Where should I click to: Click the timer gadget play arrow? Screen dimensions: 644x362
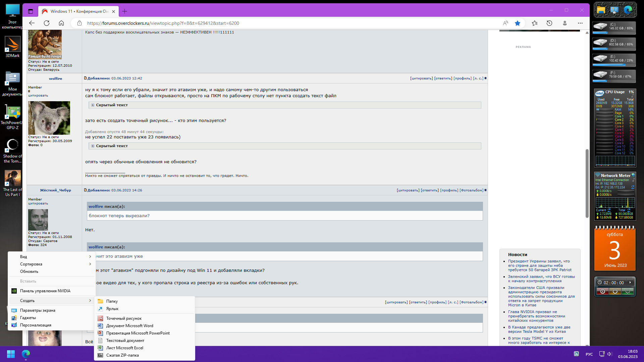tap(630, 283)
